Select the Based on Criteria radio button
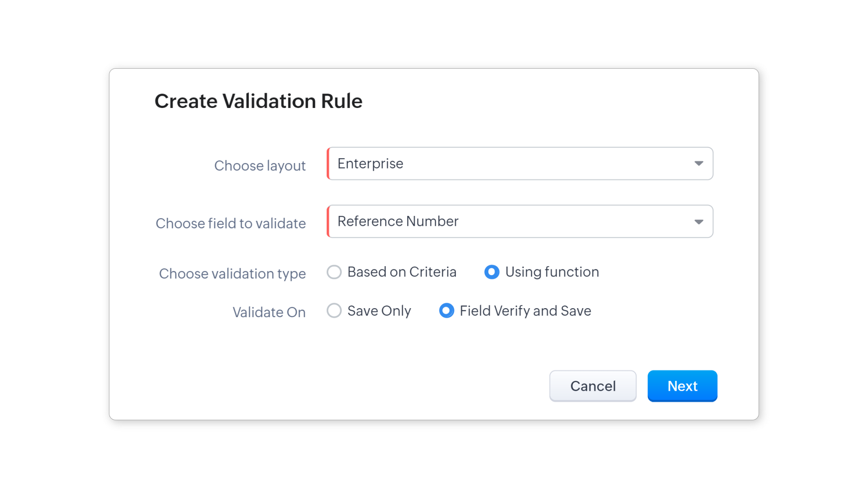868x488 pixels. pos(334,272)
